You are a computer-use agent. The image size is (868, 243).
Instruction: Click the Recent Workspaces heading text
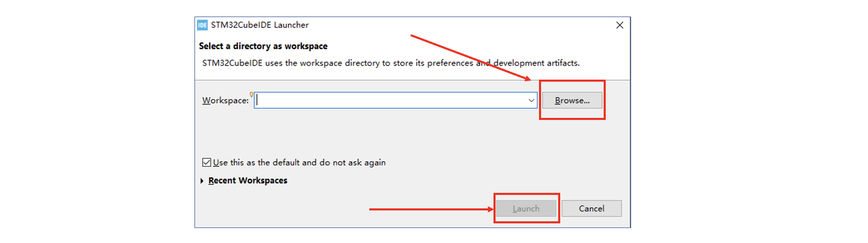point(248,180)
